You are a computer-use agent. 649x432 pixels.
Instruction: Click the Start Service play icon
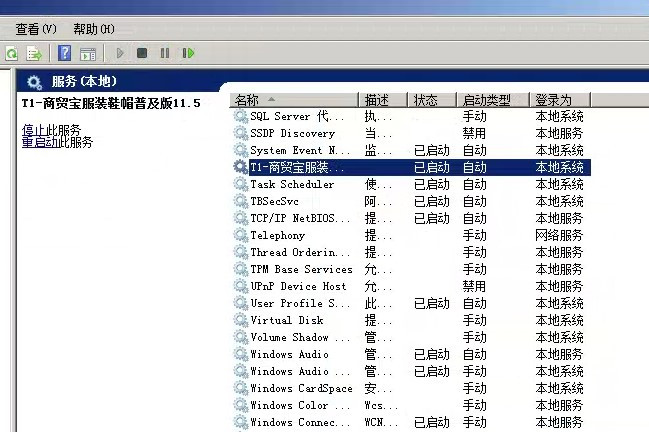pyautogui.click(x=120, y=53)
